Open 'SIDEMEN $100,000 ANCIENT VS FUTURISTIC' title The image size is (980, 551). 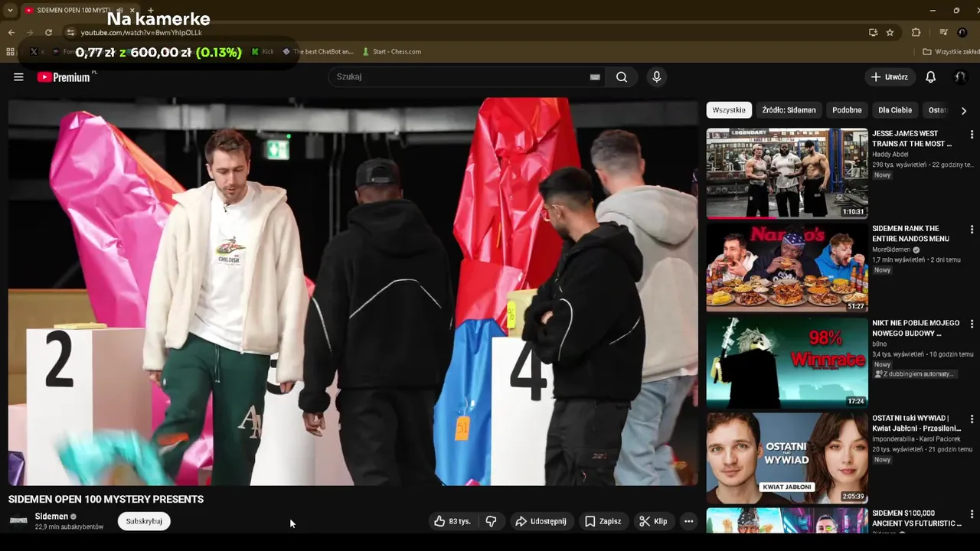(x=916, y=518)
